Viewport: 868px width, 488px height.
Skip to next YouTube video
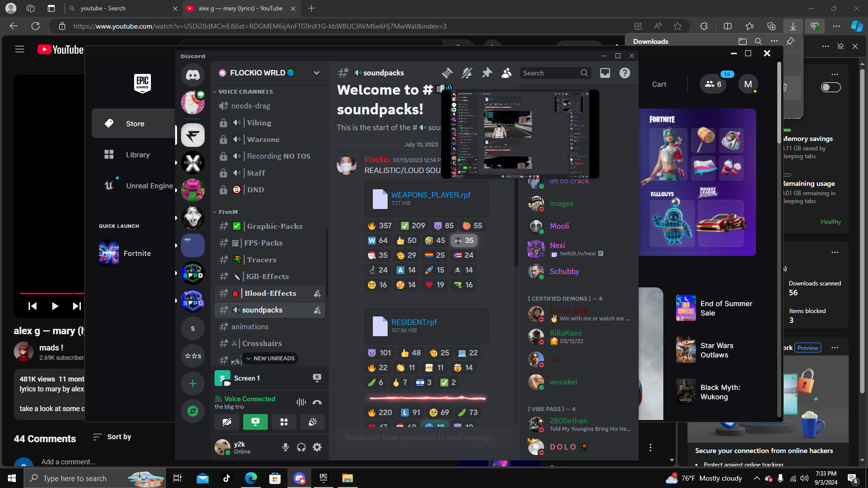tap(77, 306)
